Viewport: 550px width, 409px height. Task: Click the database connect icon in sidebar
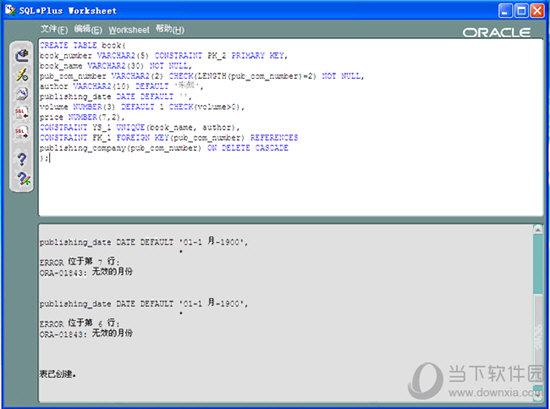tap(22, 55)
